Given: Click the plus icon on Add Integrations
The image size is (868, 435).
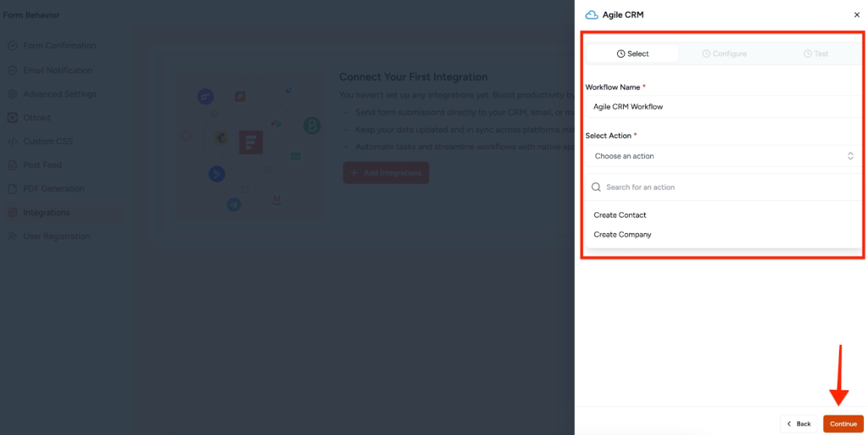Looking at the screenshot, I should [355, 173].
